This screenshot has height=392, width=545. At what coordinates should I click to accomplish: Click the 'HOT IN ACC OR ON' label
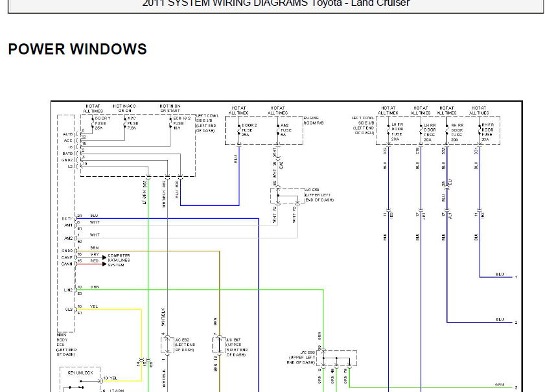tap(124, 108)
